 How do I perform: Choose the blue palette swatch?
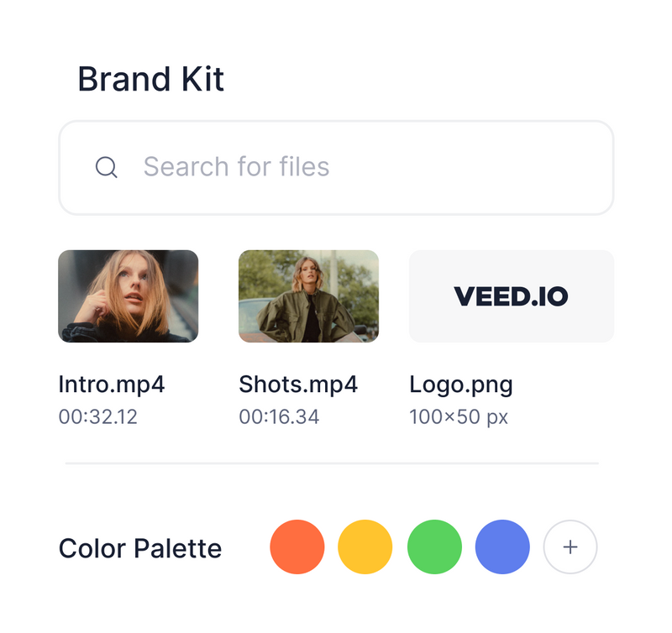[x=501, y=547]
